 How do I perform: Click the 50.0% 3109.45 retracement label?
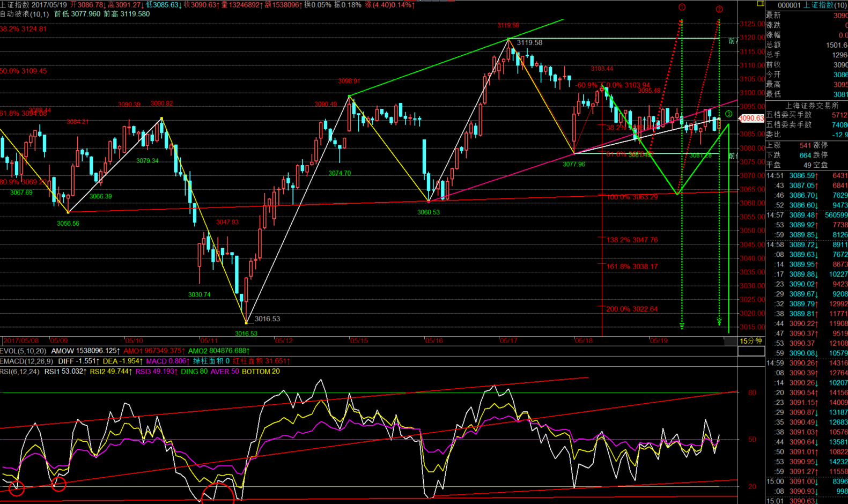click(x=24, y=71)
